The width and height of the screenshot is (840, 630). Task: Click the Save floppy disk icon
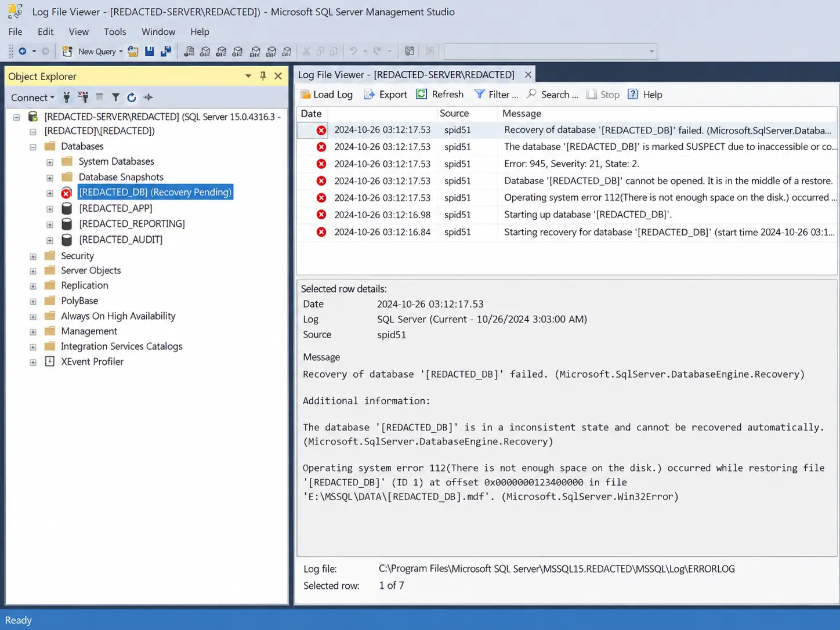coord(150,51)
